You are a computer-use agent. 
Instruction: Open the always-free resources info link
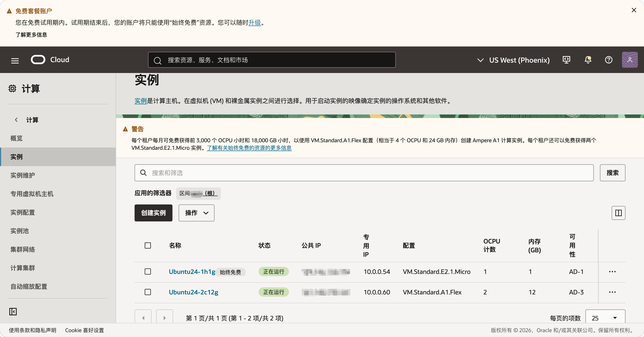(249, 148)
